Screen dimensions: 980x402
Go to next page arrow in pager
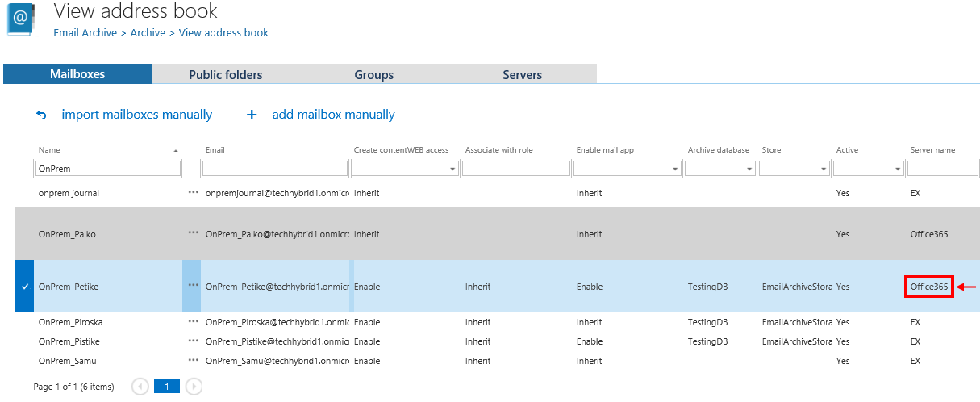pos(194,387)
